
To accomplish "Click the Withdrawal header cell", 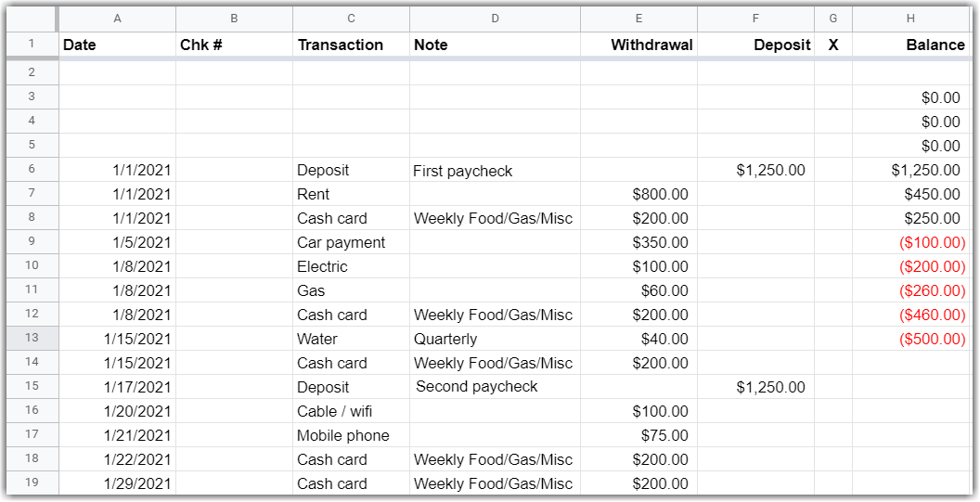I will (639, 45).
